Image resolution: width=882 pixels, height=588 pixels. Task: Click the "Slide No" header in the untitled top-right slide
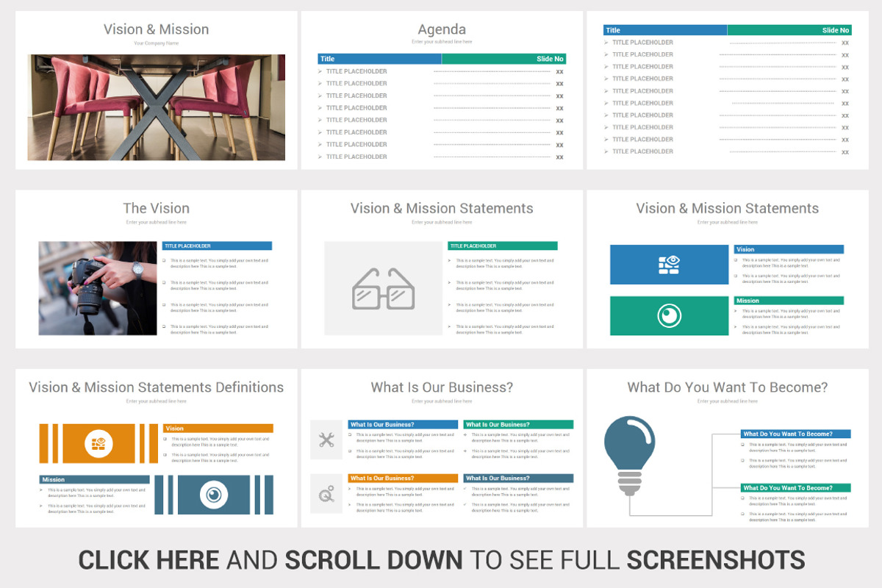click(x=789, y=30)
